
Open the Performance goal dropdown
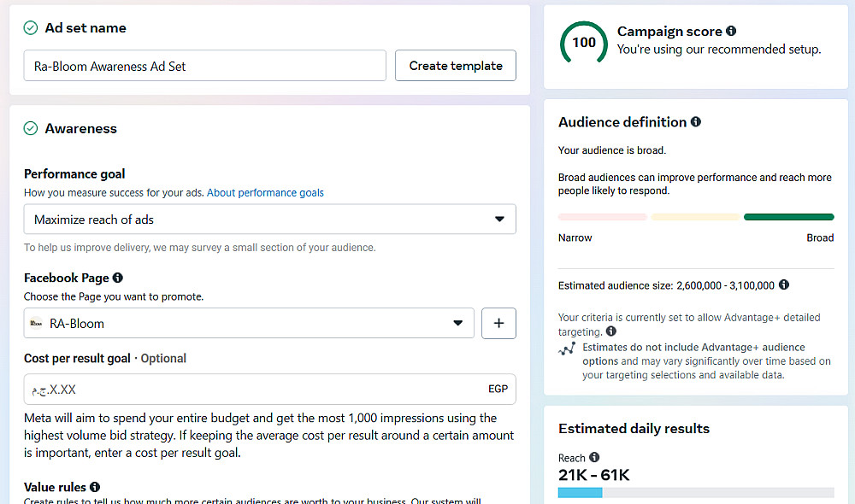(269, 220)
